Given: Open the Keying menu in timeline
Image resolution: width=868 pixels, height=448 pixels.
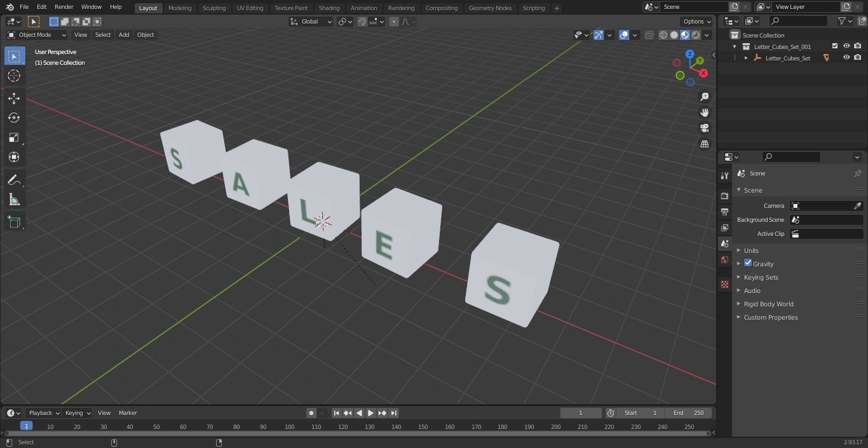Looking at the screenshot, I should click(x=78, y=413).
